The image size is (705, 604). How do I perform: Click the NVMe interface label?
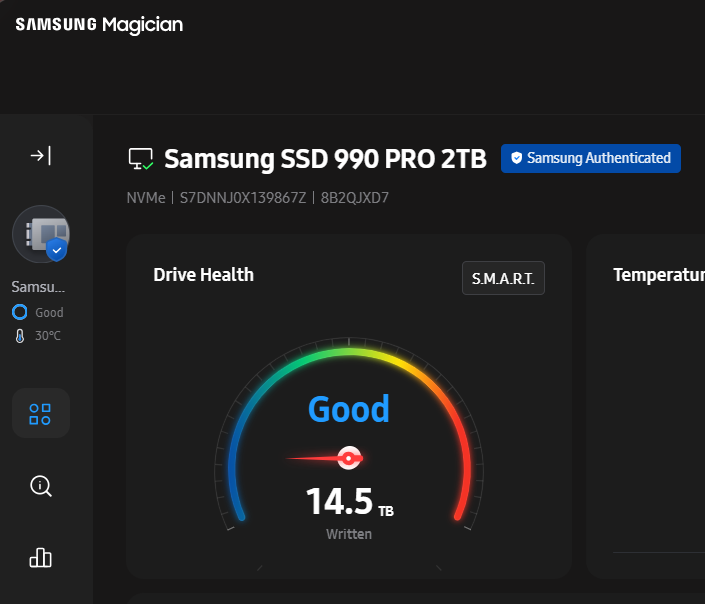click(x=146, y=198)
